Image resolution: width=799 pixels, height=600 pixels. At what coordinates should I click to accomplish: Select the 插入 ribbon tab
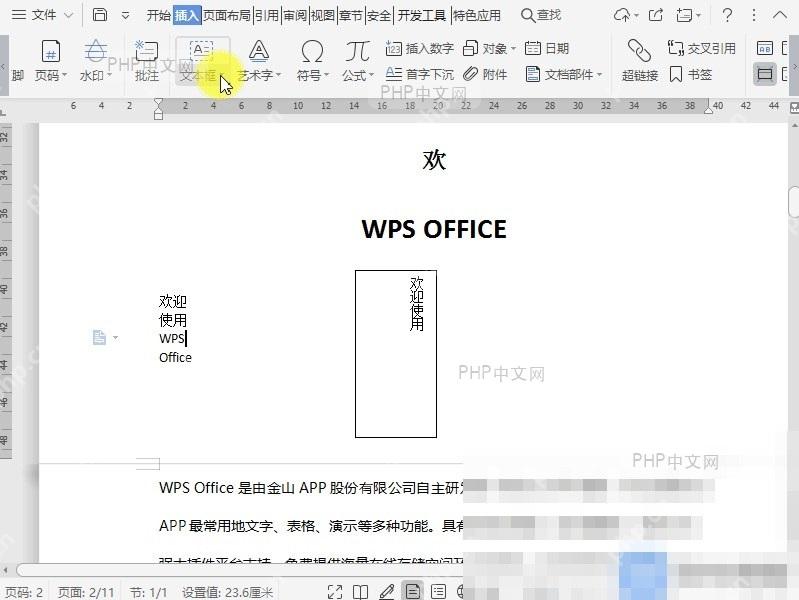187,16
